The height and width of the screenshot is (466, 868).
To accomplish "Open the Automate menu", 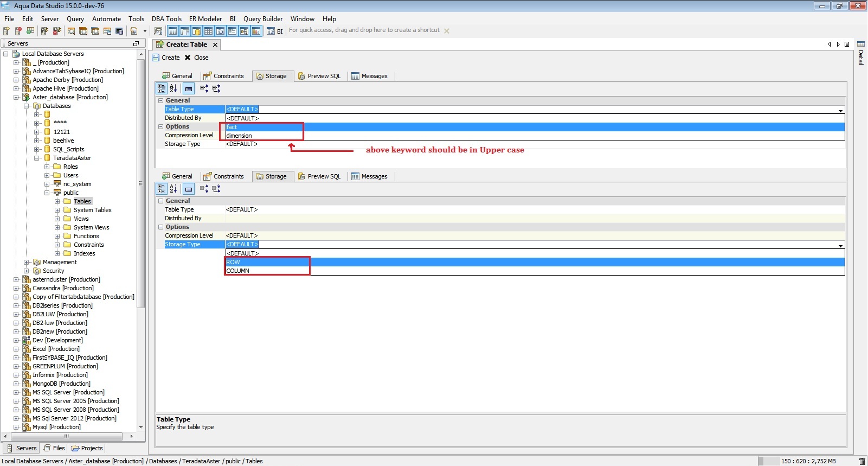I will (106, 18).
